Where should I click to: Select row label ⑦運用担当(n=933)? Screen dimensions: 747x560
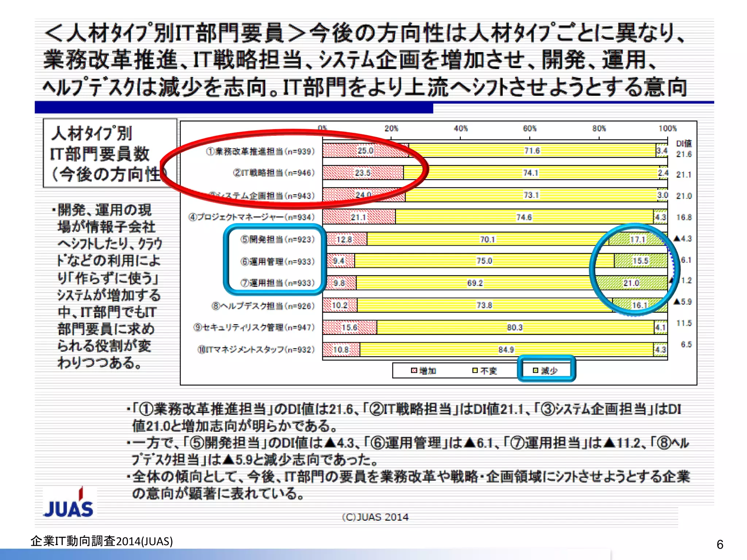pos(277,283)
